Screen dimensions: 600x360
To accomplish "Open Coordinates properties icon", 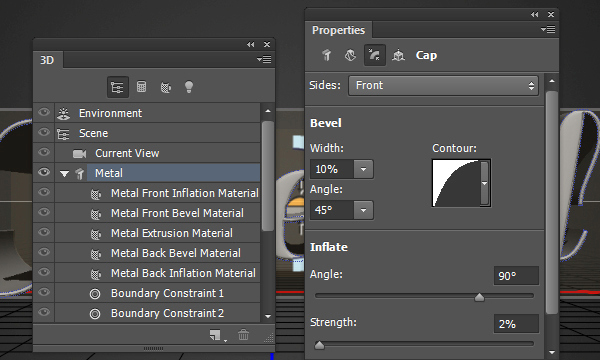I will [398, 55].
